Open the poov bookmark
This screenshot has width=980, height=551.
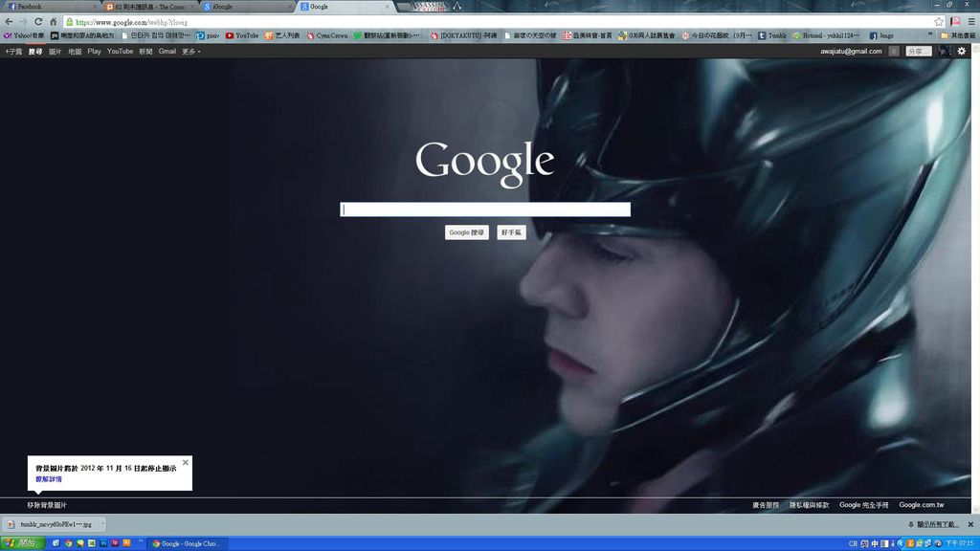[208, 35]
